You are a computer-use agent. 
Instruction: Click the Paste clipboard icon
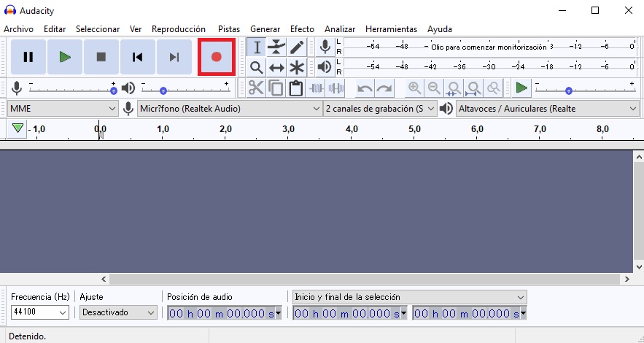click(295, 88)
